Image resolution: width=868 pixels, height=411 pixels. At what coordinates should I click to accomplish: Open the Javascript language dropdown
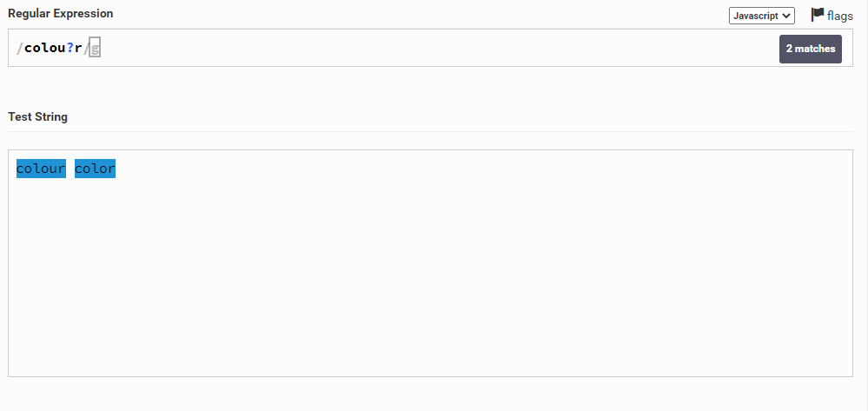tap(762, 16)
